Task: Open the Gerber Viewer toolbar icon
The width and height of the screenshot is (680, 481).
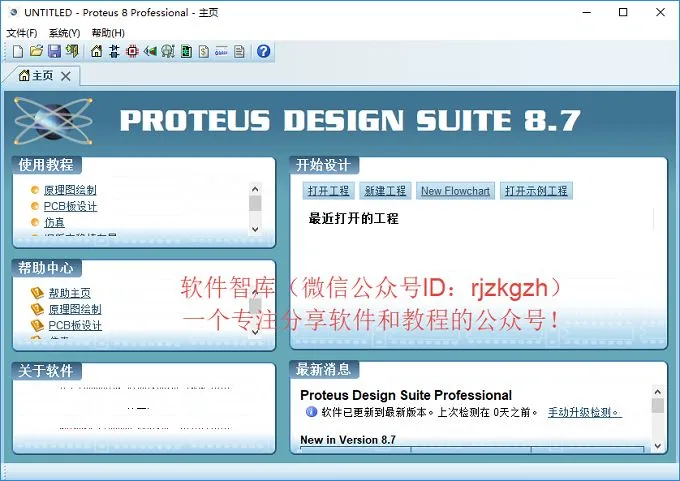Action: pyautogui.click(x=168, y=51)
